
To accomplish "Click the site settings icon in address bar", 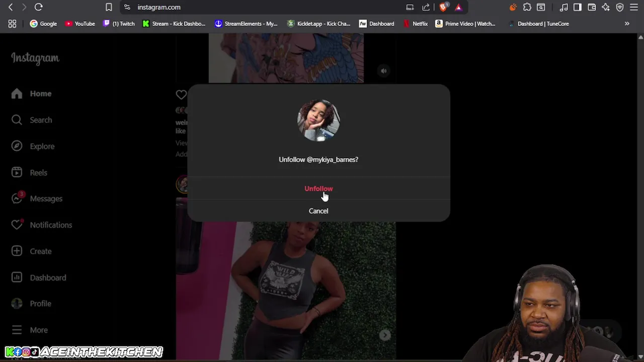I will point(127,7).
